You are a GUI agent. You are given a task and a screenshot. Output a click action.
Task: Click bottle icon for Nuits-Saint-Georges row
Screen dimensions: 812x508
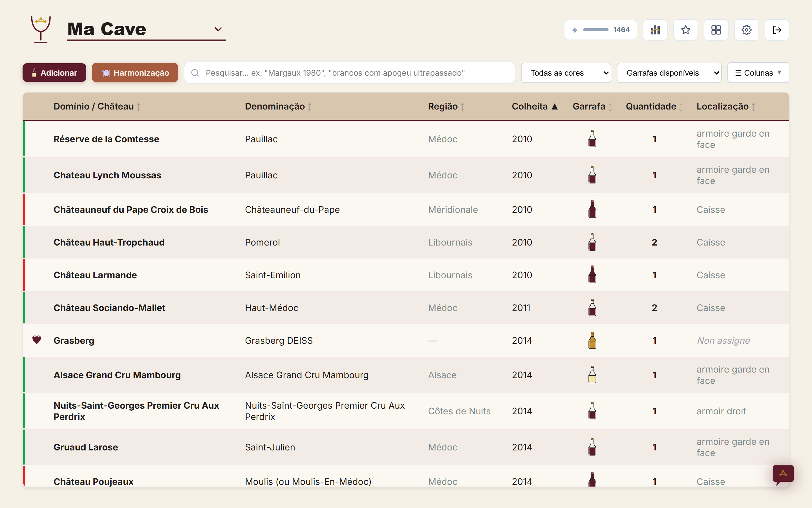point(592,411)
